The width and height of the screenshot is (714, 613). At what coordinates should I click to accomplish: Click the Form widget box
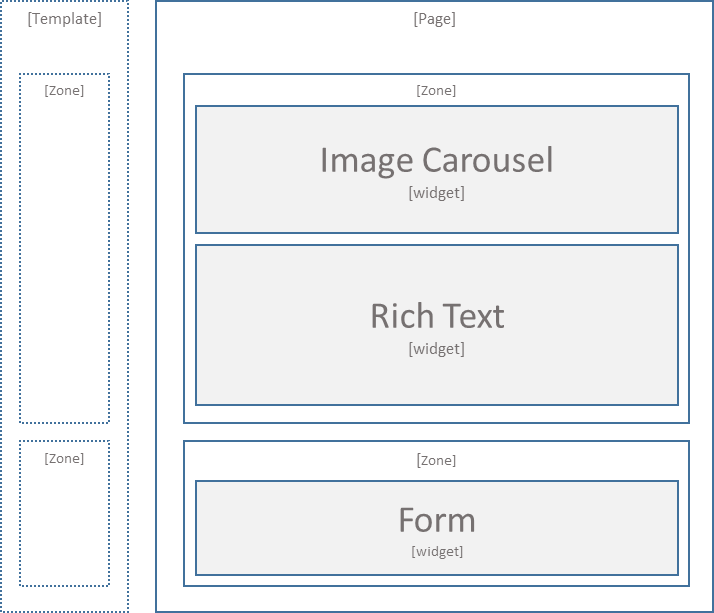click(437, 528)
